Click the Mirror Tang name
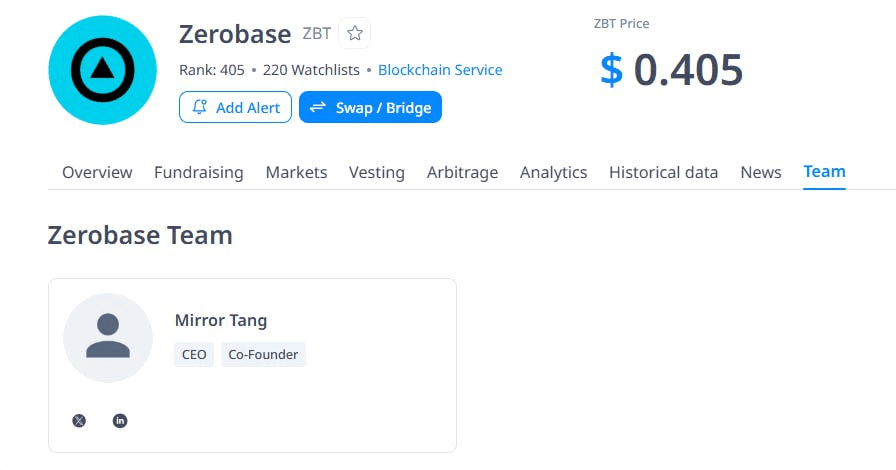 pos(221,320)
